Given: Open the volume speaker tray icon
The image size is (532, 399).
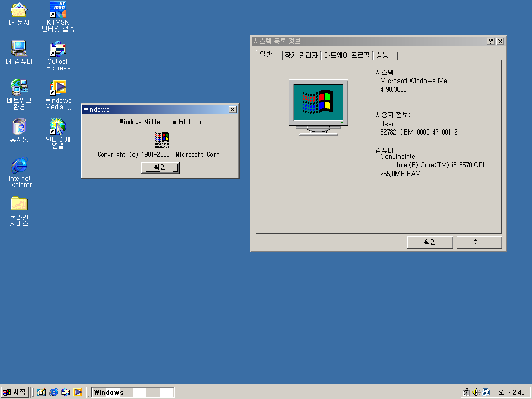Looking at the screenshot, I should 476,392.
